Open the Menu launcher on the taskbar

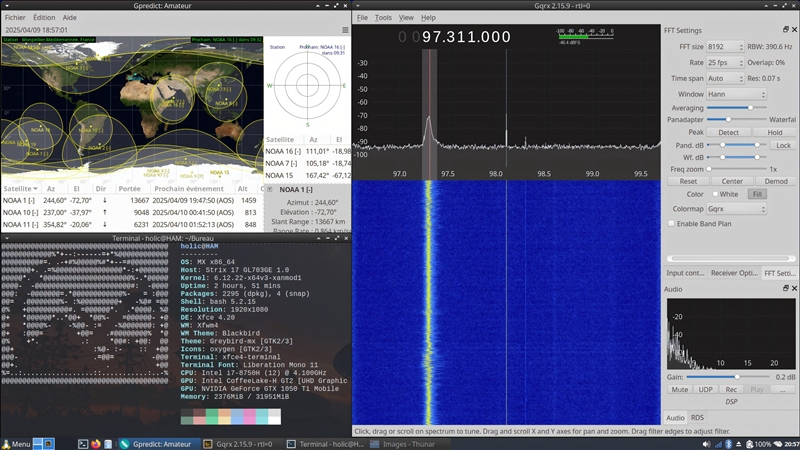point(17,443)
